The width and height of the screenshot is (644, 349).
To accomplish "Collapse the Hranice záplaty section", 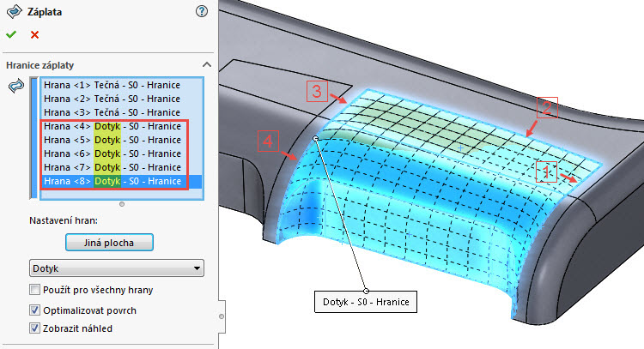I will pos(207,65).
